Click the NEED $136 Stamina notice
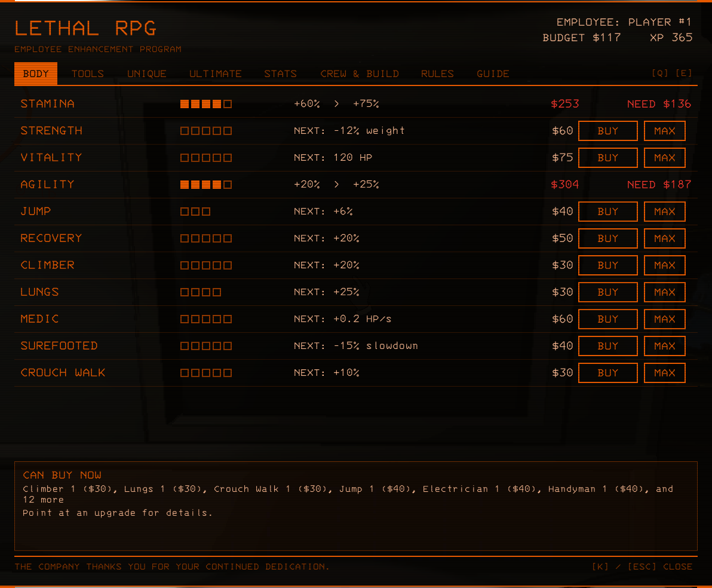The height and width of the screenshot is (588, 712). point(659,104)
